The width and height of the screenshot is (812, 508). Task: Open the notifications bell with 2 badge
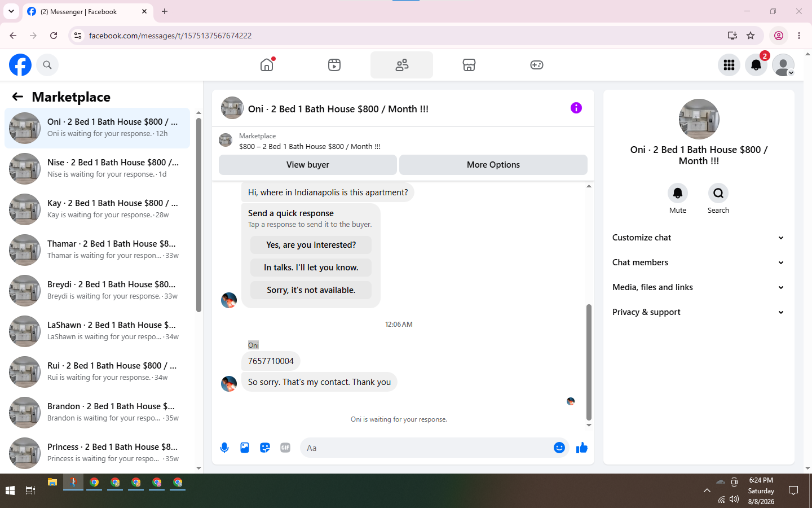[756, 65]
